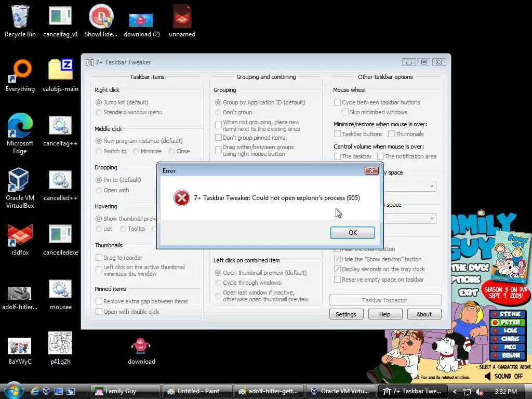
Task: Switch to Untitled - Paint taskbar button
Action: pos(198,391)
